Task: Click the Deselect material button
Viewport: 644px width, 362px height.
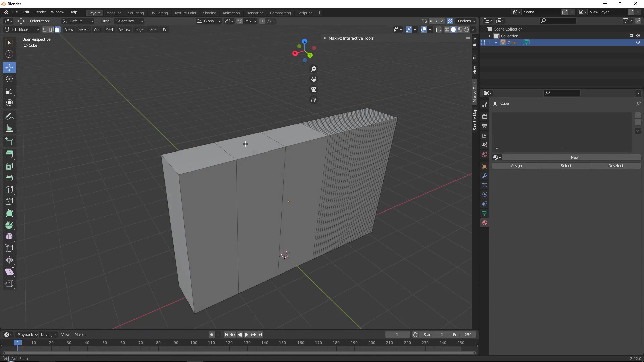Action: (x=616, y=166)
